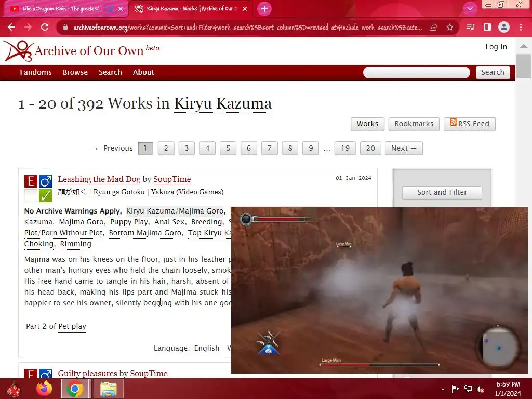Click the Search button beside the search box
532x399 pixels.
[x=493, y=72]
